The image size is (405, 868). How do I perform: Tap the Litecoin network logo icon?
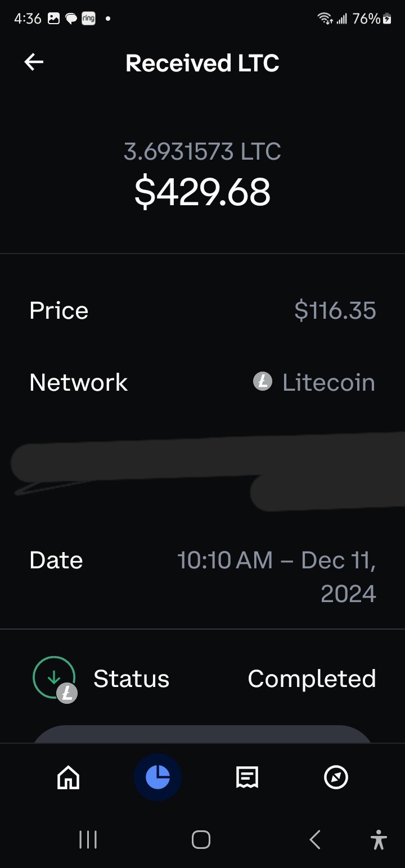[x=263, y=382]
